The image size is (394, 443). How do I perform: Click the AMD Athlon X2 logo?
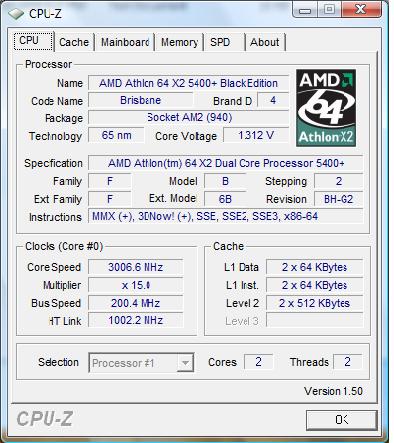coord(326,108)
